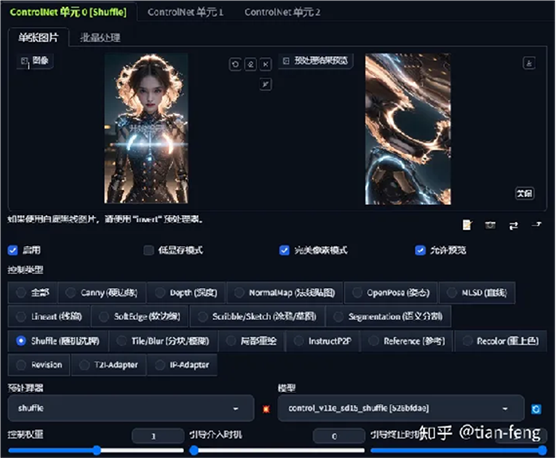Screen dimensions: 556x458
Task: Open the shuffle preprocessor dropdown
Action: [x=131, y=408]
